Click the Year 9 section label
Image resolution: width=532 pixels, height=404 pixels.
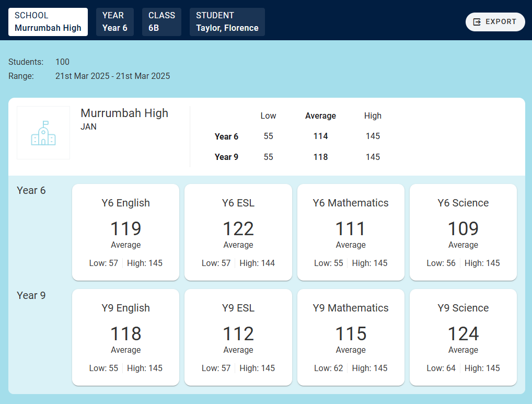click(x=31, y=296)
